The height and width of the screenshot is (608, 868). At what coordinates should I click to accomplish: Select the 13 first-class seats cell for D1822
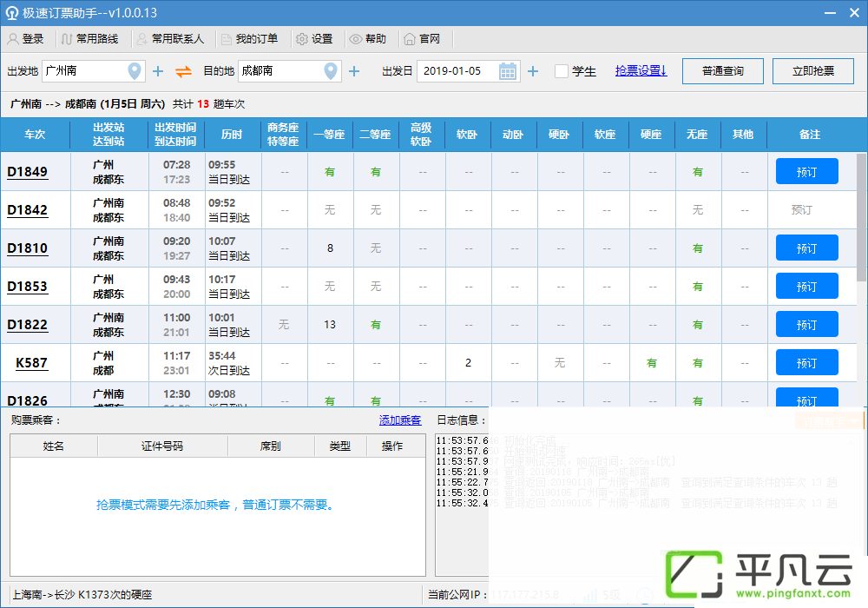click(330, 325)
